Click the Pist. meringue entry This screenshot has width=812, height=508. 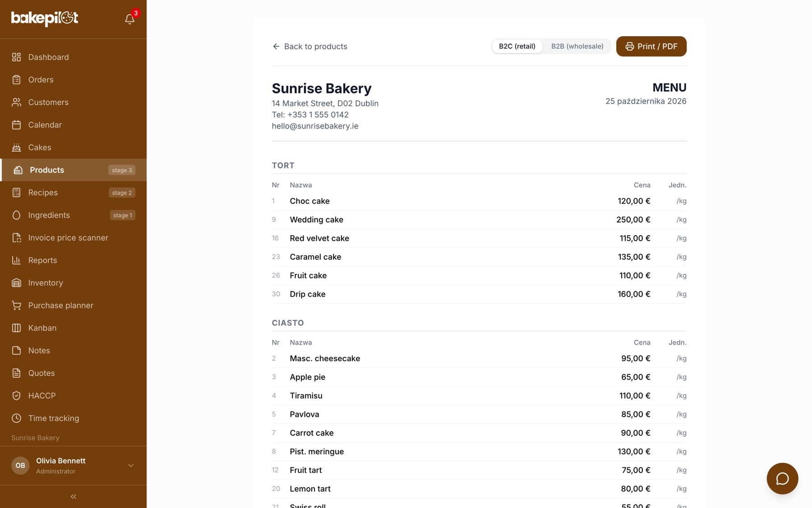(479, 452)
